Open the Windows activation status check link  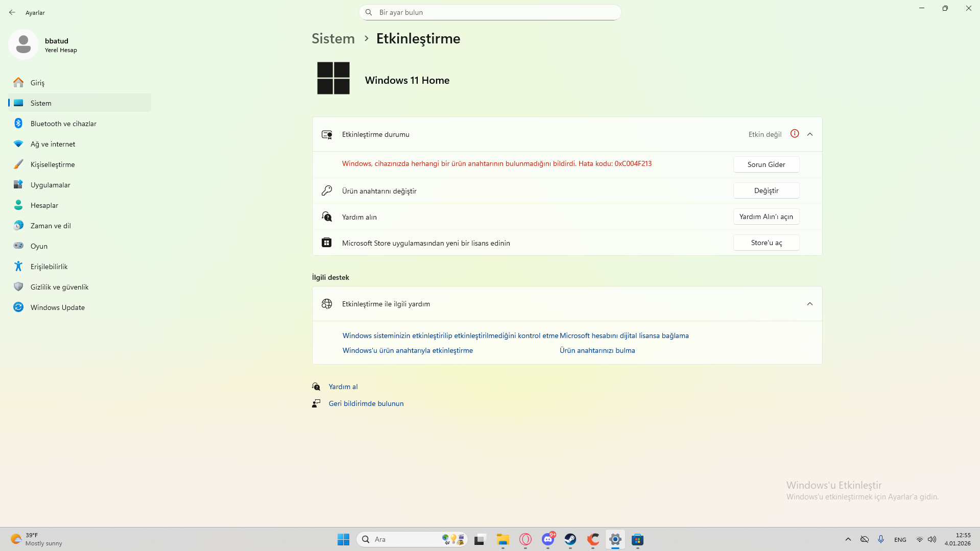450,336
